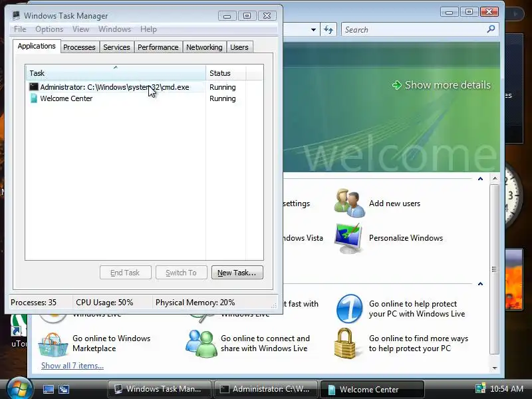The height and width of the screenshot is (399, 532).
Task: Click the Physical Memory: 20% status text
Action: point(195,303)
